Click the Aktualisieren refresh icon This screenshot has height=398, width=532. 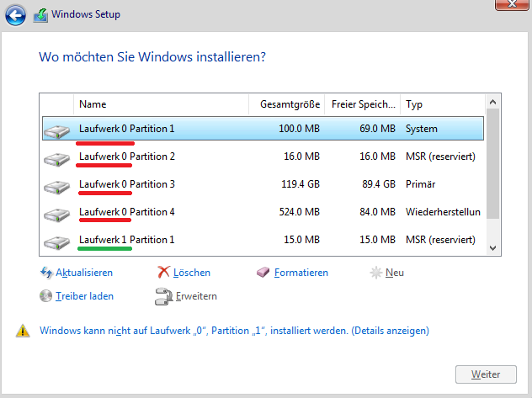click(x=46, y=273)
